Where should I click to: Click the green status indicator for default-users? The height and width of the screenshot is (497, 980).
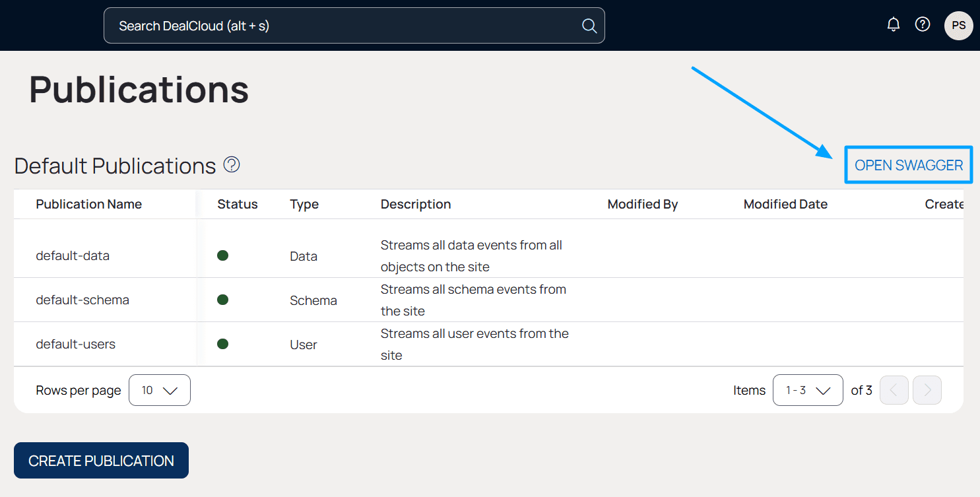[x=222, y=343]
